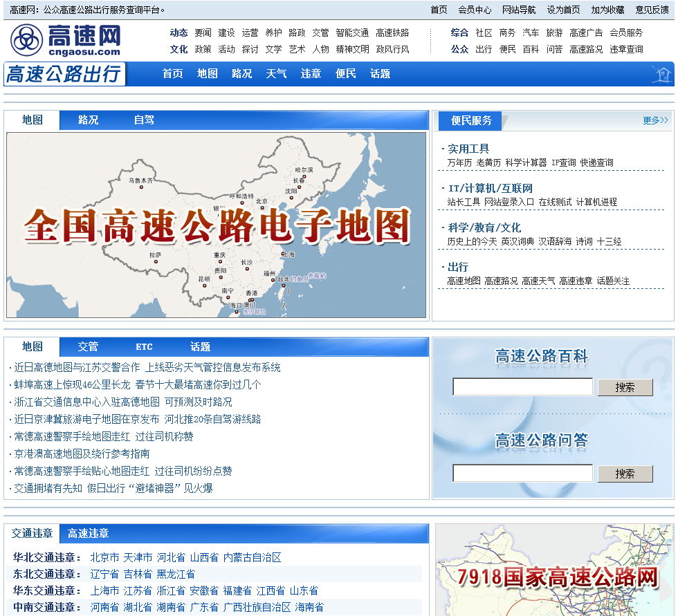Click 内蒙古自治区 violation link
Screen dimensions: 678x616
click(252, 558)
